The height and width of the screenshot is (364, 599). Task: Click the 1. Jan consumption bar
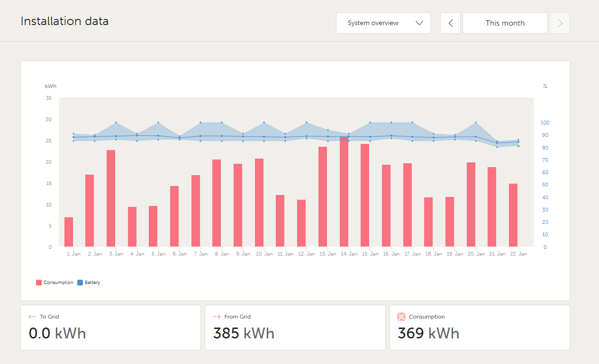point(69,232)
